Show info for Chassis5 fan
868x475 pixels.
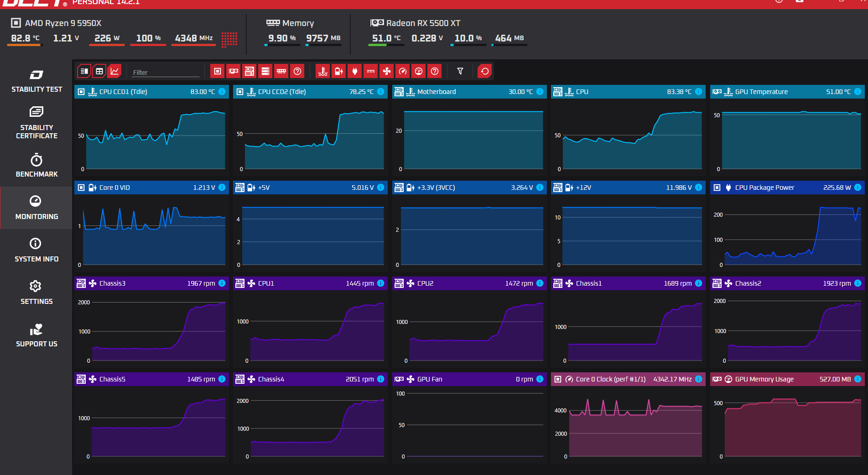pos(222,379)
